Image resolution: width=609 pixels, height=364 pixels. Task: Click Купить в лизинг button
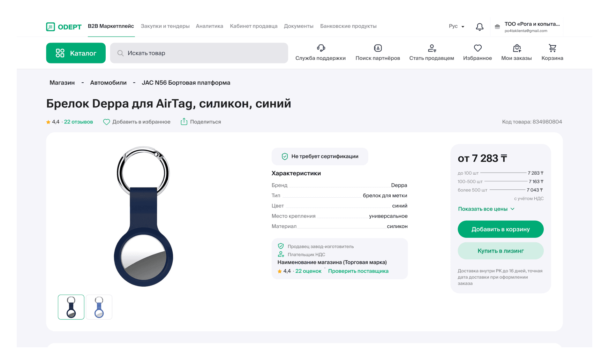click(501, 251)
